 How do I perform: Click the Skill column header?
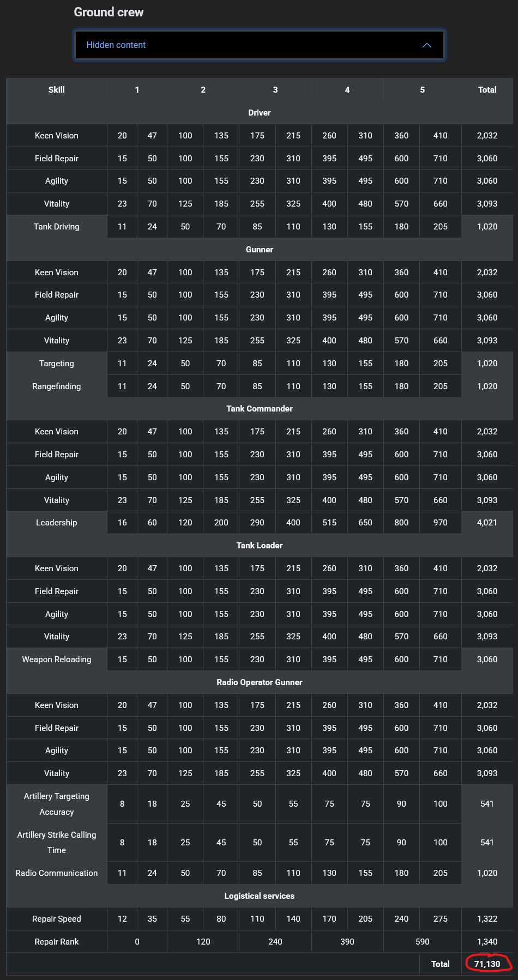[x=57, y=90]
